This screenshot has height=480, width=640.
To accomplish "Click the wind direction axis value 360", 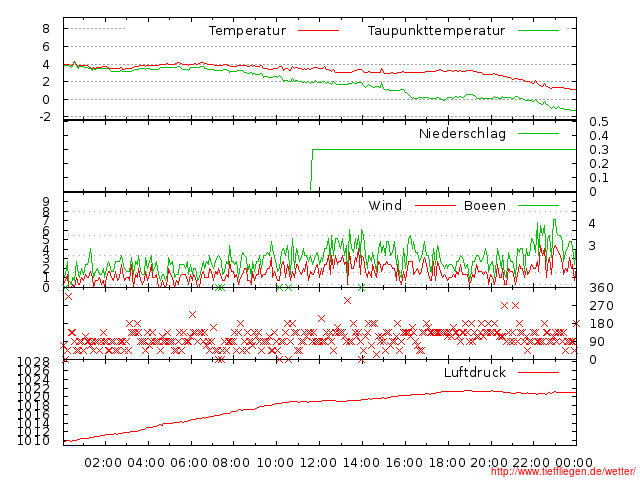I will [601, 288].
